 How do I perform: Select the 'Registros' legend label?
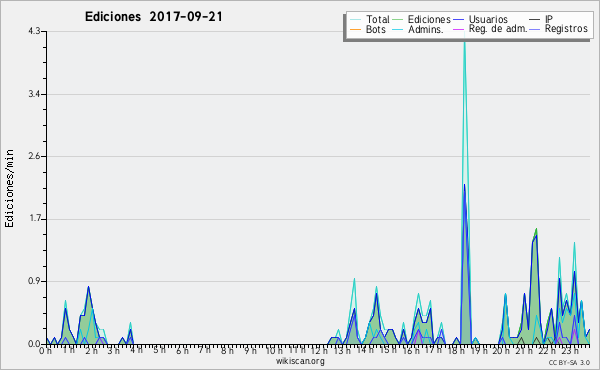coord(566,29)
